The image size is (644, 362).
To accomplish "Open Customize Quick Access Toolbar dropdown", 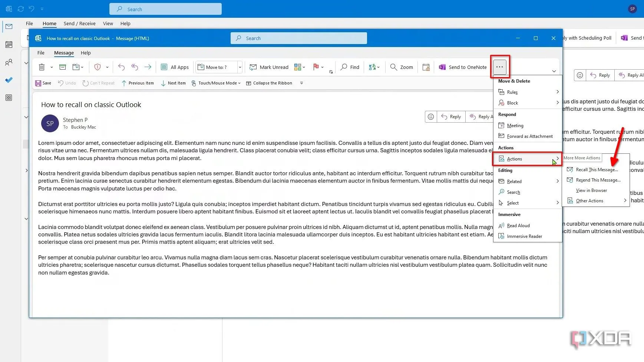I will 301,83.
